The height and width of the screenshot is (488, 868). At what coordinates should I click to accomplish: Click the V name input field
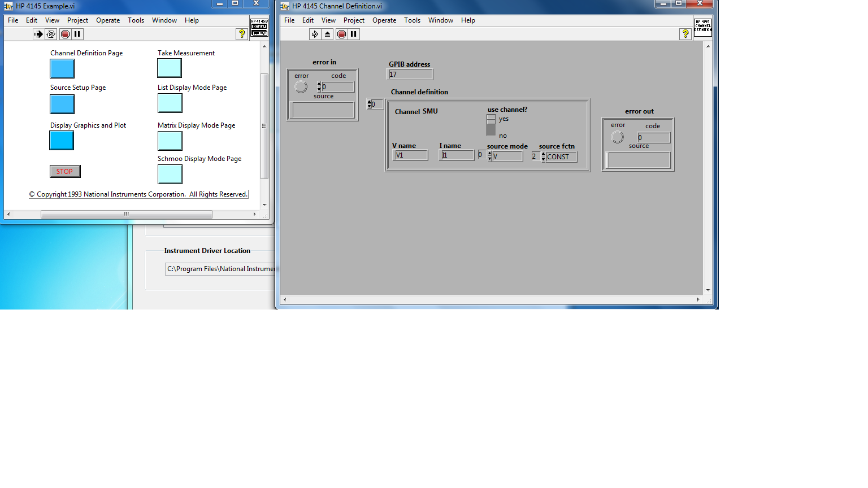coord(410,155)
